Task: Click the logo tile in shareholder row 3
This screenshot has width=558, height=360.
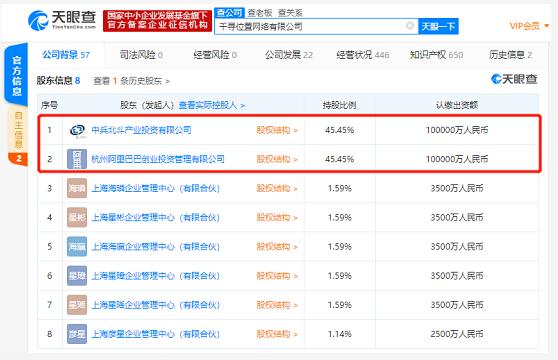Action: click(77, 188)
